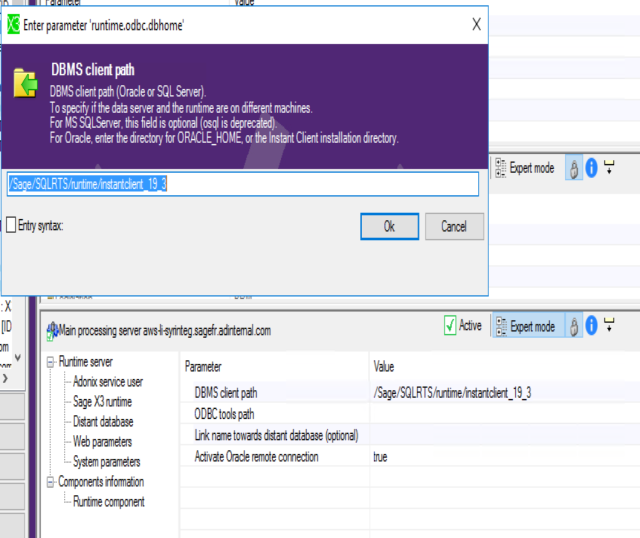Open Web parameters in the tree
Viewport: 640px width, 538px height.
point(102,442)
